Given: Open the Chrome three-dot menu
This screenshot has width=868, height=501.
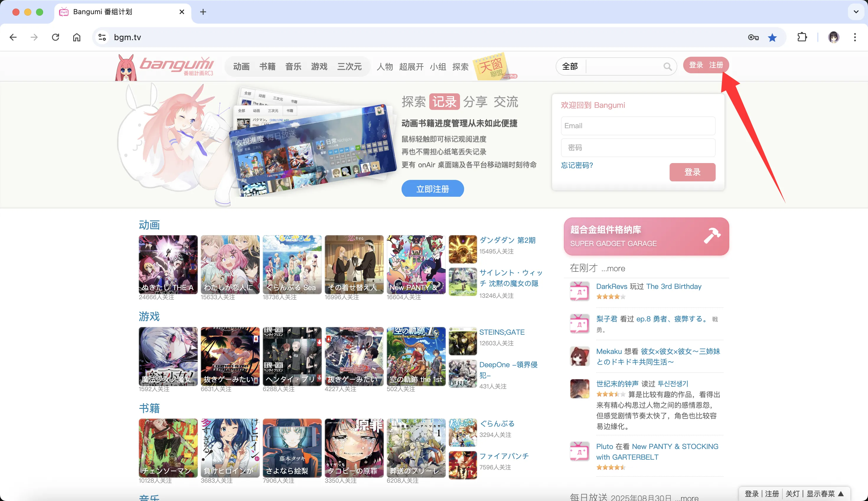Looking at the screenshot, I should (855, 37).
